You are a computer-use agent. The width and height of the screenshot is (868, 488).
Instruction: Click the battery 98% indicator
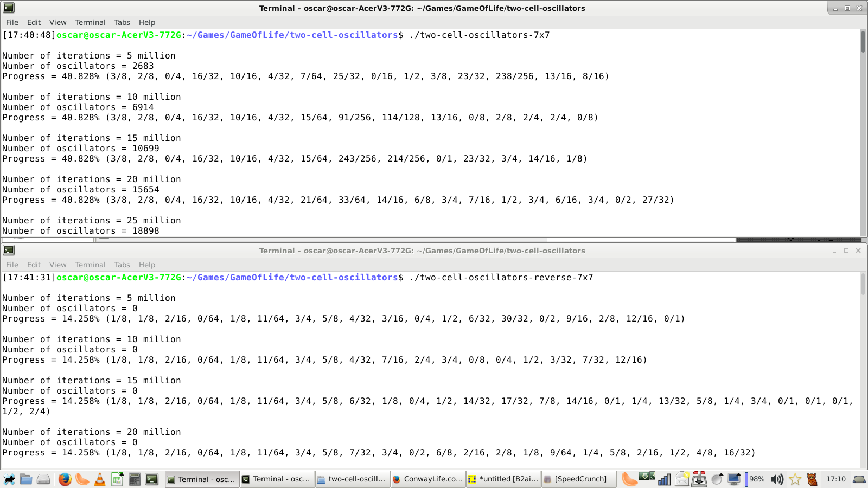click(x=755, y=479)
